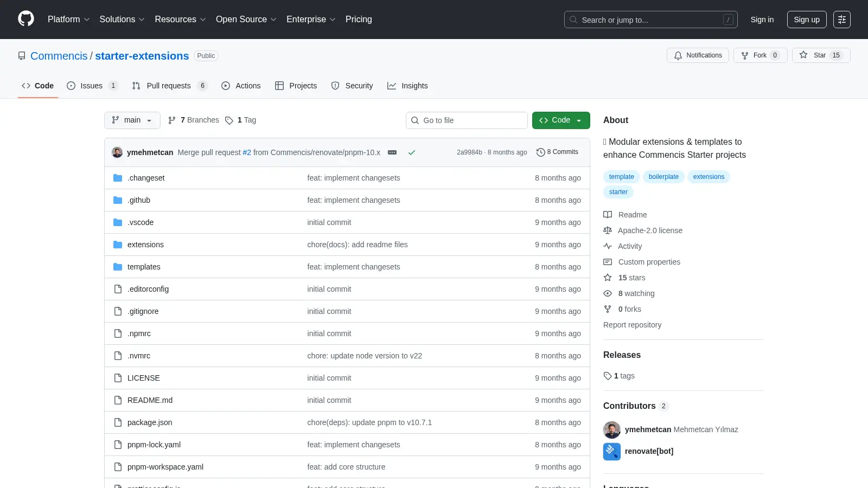View the 7 Branches link
This screenshot has height=488, width=868.
194,120
